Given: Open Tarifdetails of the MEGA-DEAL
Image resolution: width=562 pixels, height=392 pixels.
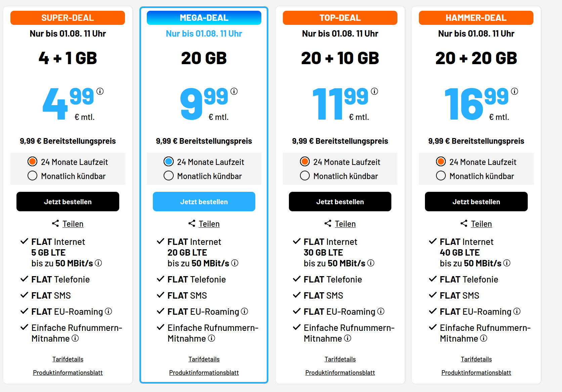Looking at the screenshot, I should [x=204, y=359].
